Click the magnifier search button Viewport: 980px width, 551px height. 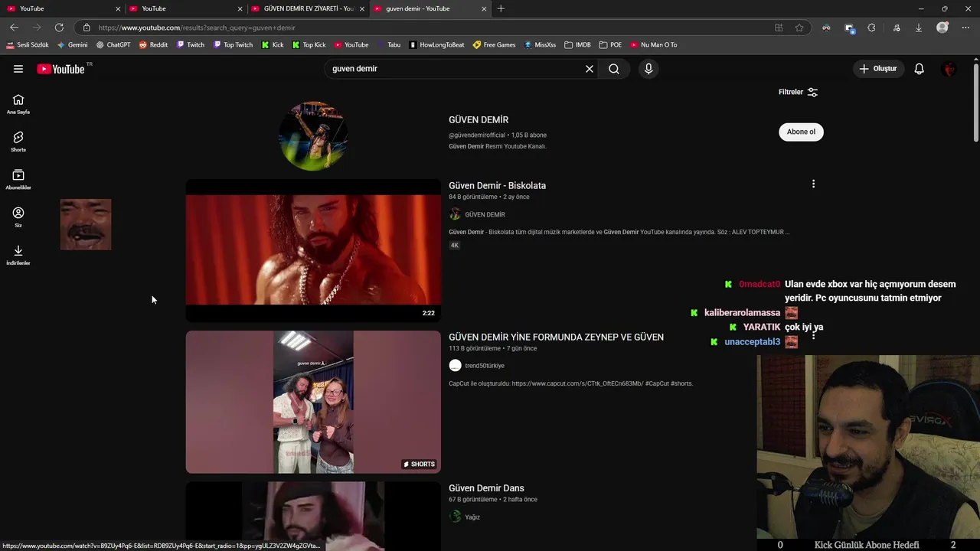[614, 69]
